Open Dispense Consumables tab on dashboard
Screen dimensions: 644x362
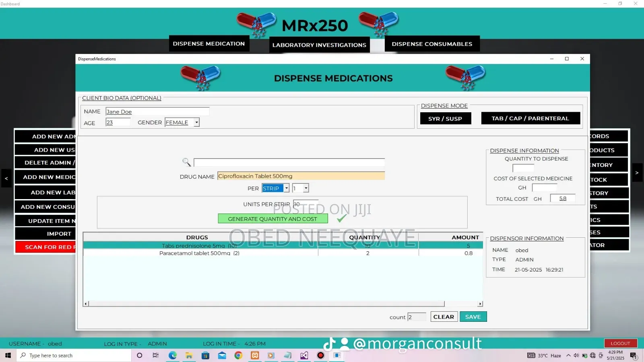pos(432,44)
